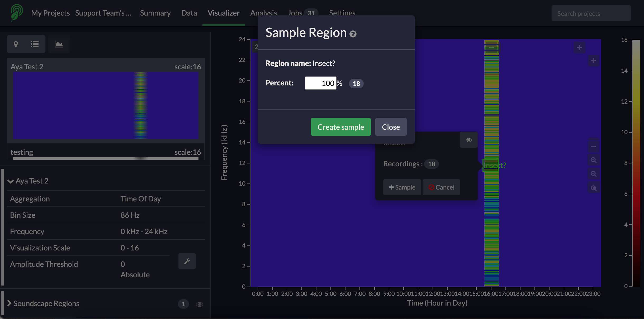Click the help question mark beside Sample Region
Screen dimensions: 644x319
point(353,34)
